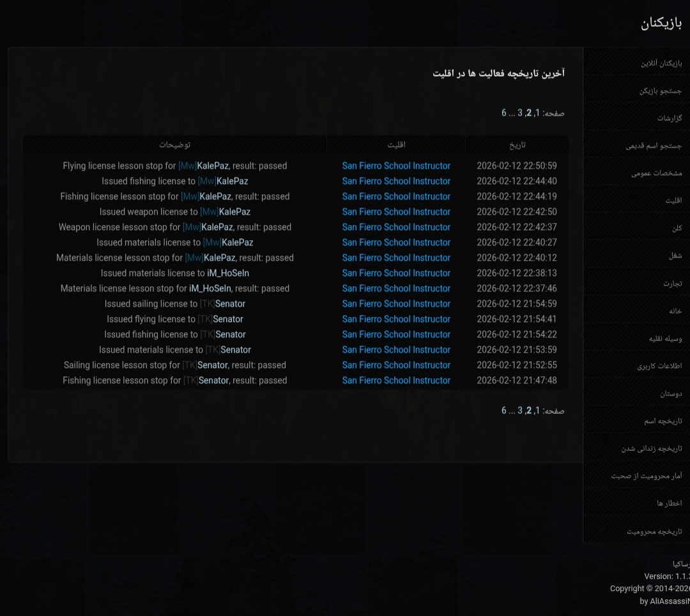
Task: Click the تاریخ column header
Action: click(x=517, y=145)
